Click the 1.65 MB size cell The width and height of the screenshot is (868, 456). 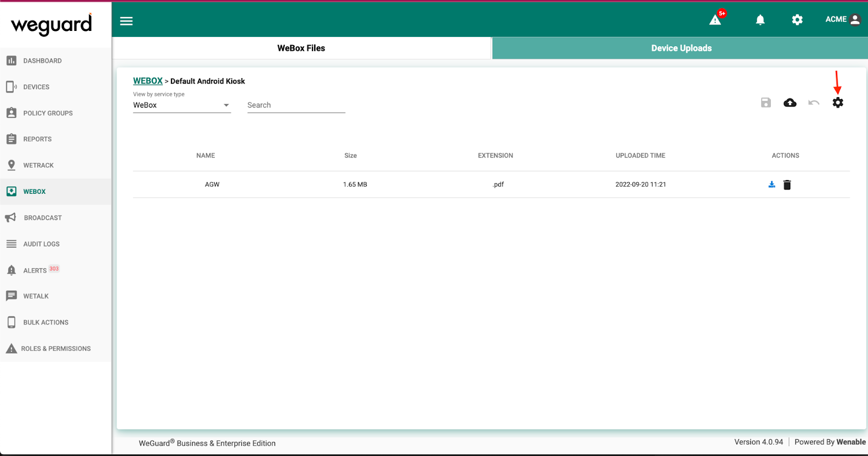[355, 185]
